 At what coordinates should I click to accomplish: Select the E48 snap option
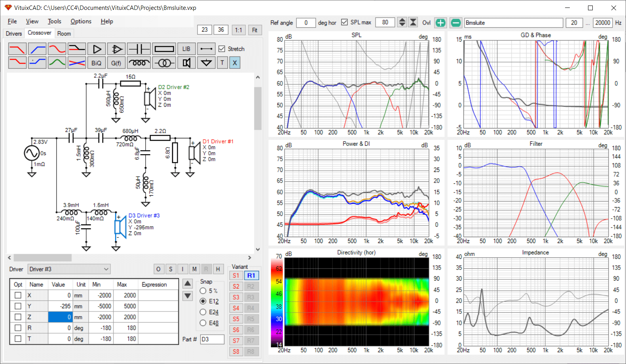tap(203, 323)
